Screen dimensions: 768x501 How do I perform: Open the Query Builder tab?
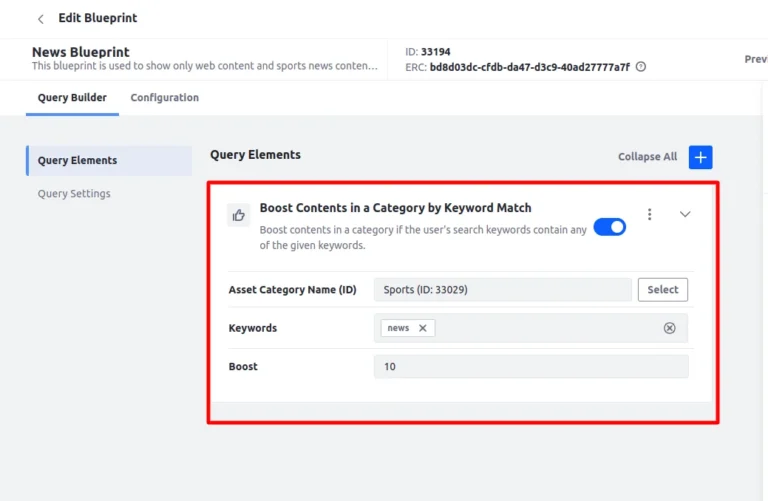(x=72, y=97)
